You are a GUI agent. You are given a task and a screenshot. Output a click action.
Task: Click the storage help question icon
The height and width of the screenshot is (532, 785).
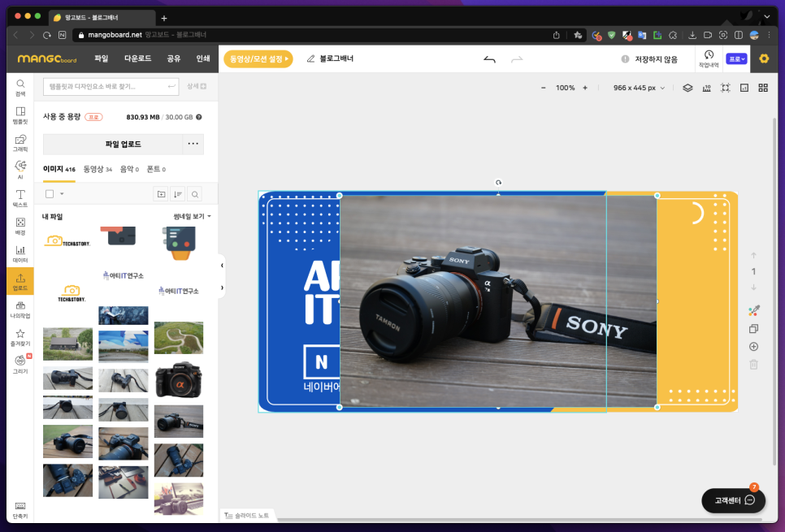[199, 117]
